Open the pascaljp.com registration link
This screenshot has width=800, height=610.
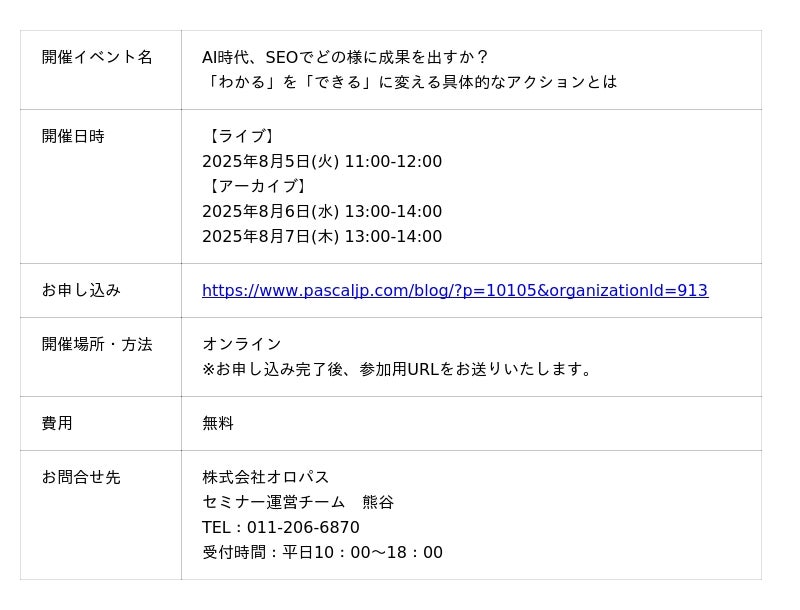click(x=455, y=290)
